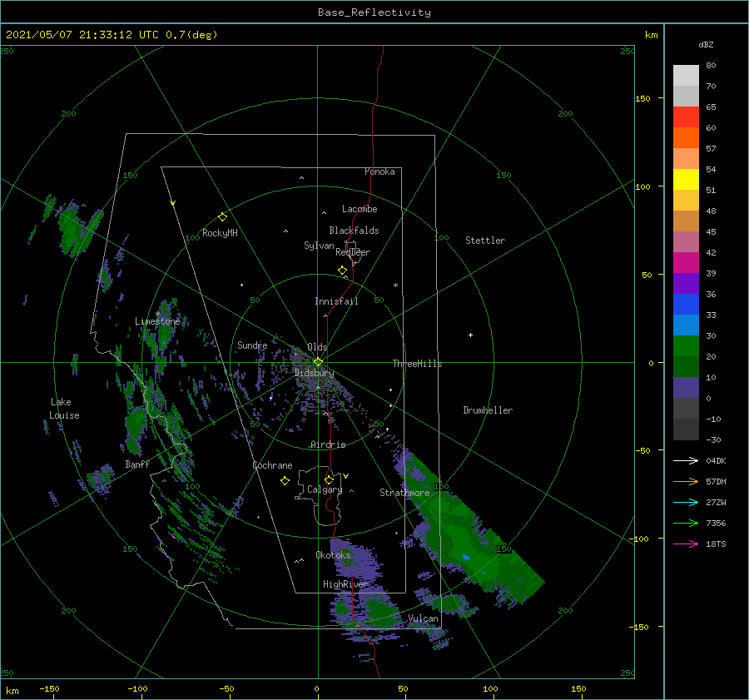Click the Base_Reflectivity title text
Image resolution: width=749 pixels, height=700 pixels.
[x=374, y=12]
